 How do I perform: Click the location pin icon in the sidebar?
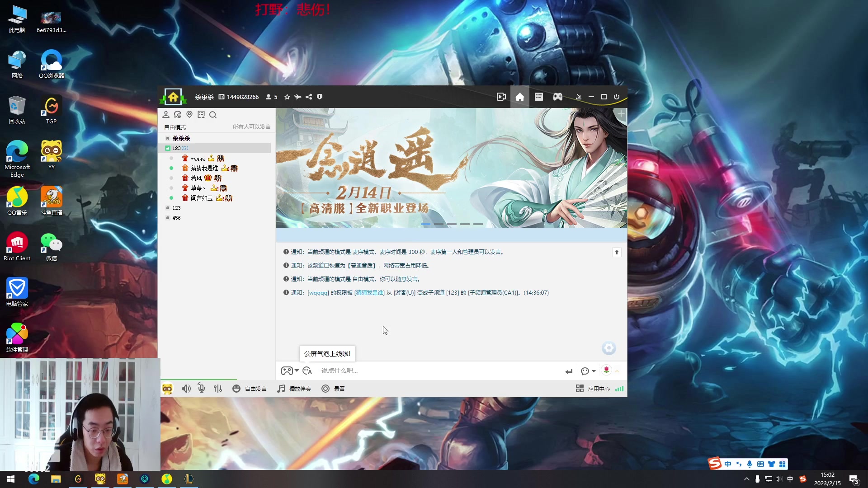189,115
